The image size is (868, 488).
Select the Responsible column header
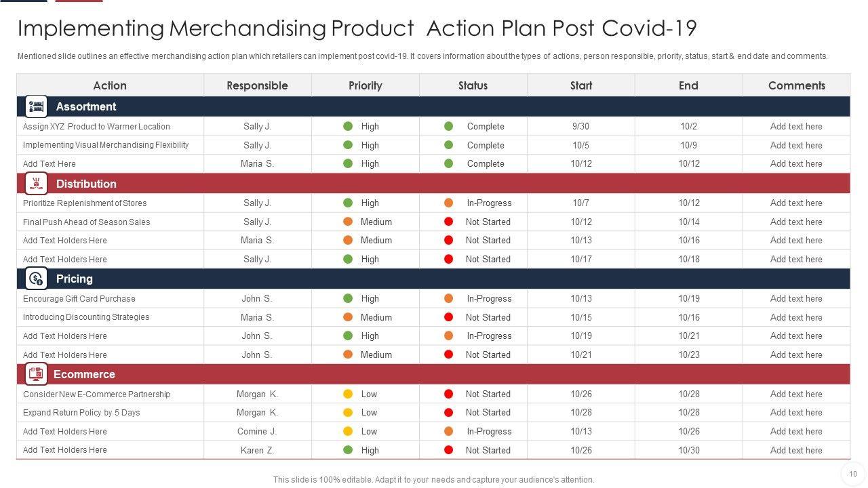(x=257, y=85)
